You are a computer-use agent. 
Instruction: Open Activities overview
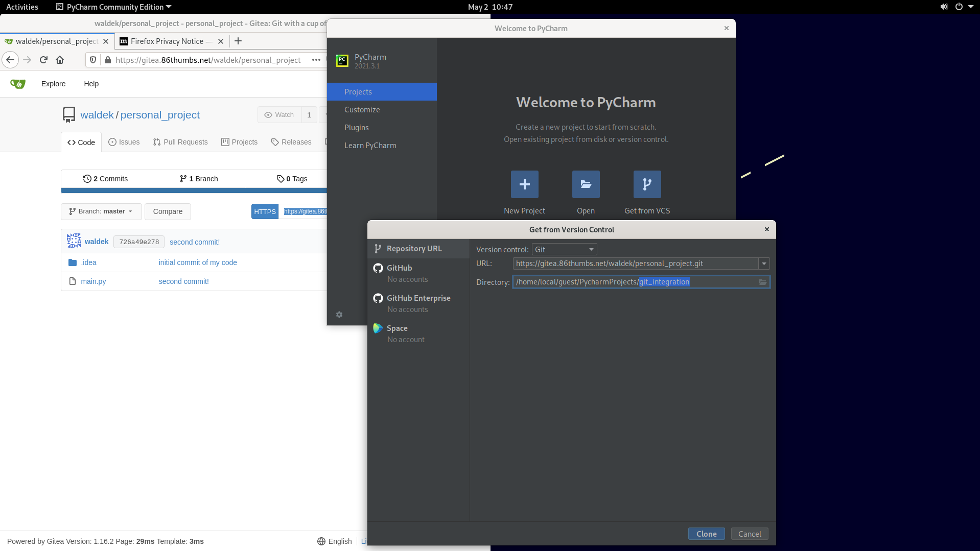[22, 7]
